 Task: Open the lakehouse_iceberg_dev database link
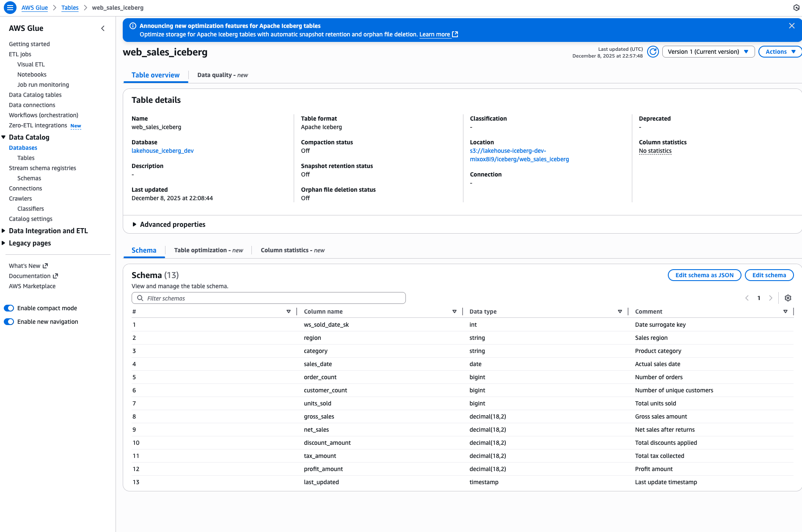(163, 151)
